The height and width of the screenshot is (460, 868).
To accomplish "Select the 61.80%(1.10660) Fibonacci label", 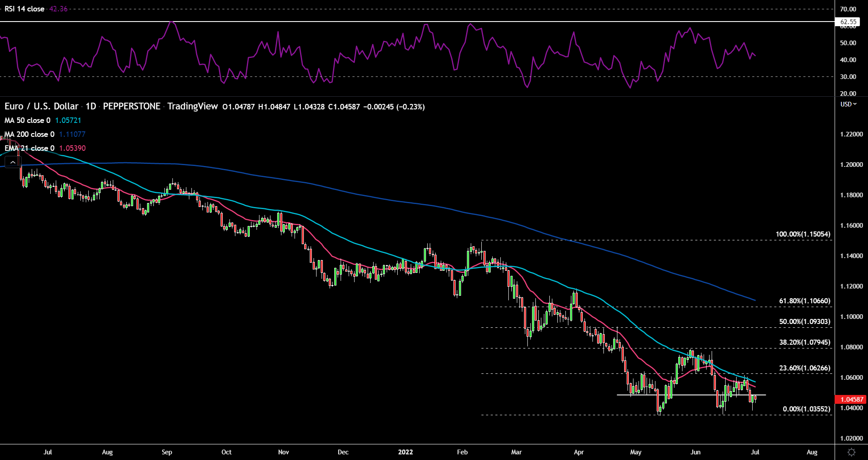I will tap(805, 301).
